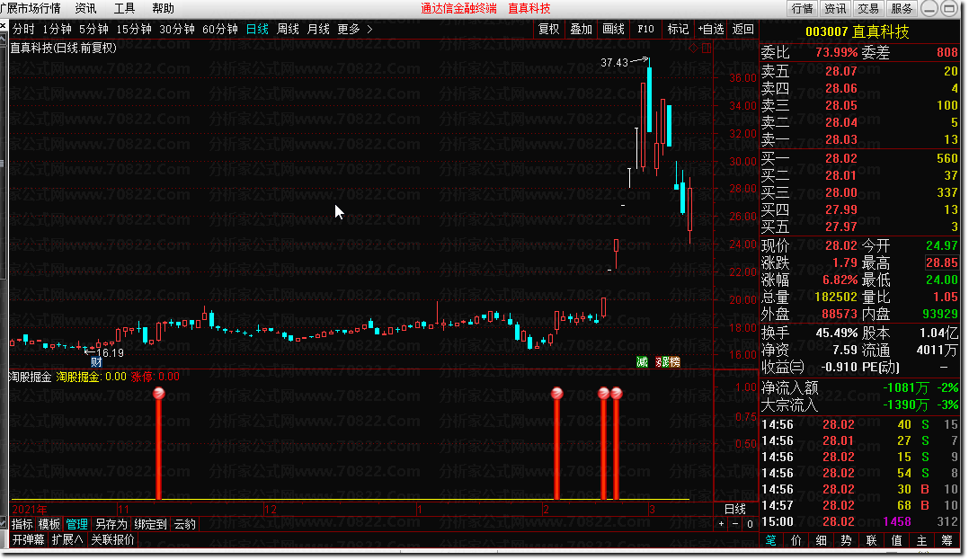The height and width of the screenshot is (560, 969).
Task: Click the 37.43 high price label
Action: (614, 62)
